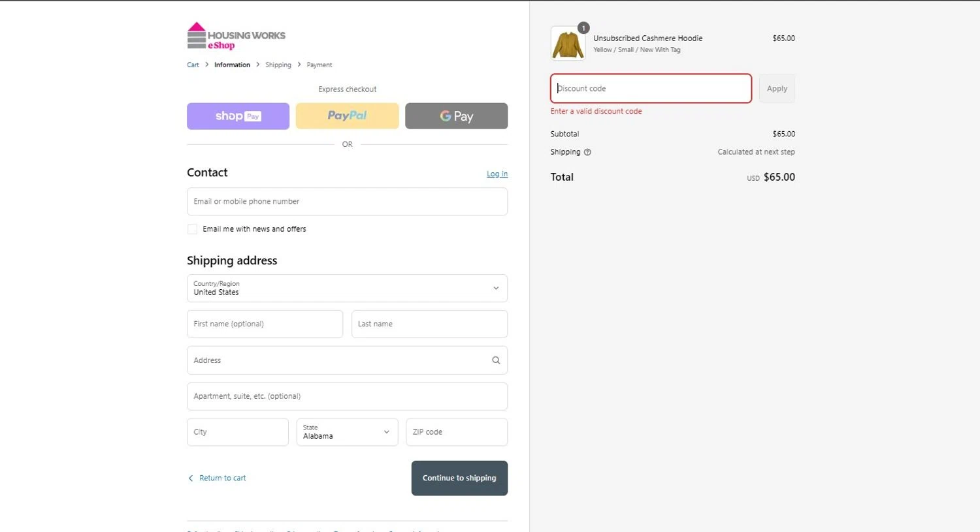This screenshot has height=532, width=980.
Task: Open the Country/Region dropdown
Action: tap(347, 288)
